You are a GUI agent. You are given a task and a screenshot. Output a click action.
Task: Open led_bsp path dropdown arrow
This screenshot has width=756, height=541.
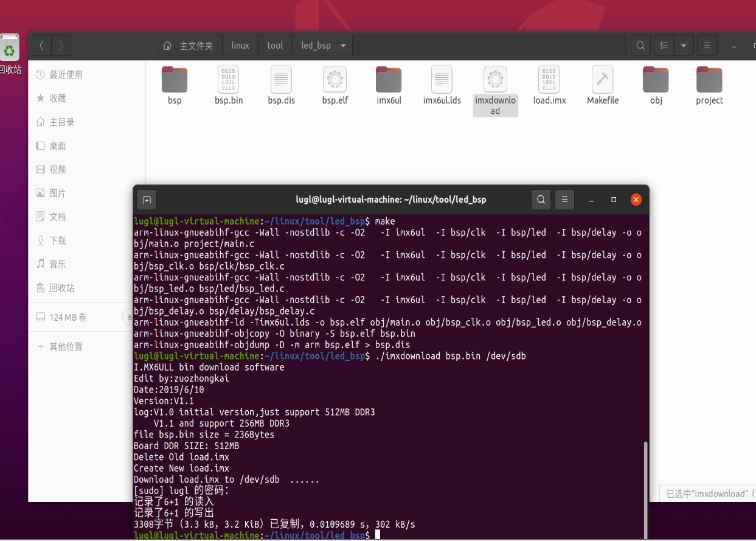343,46
